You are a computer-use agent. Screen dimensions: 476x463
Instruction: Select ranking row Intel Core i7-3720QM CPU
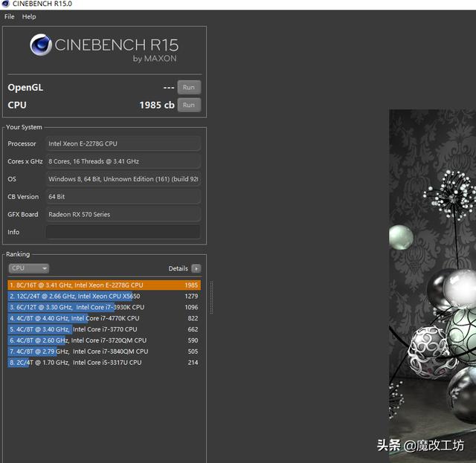click(104, 340)
